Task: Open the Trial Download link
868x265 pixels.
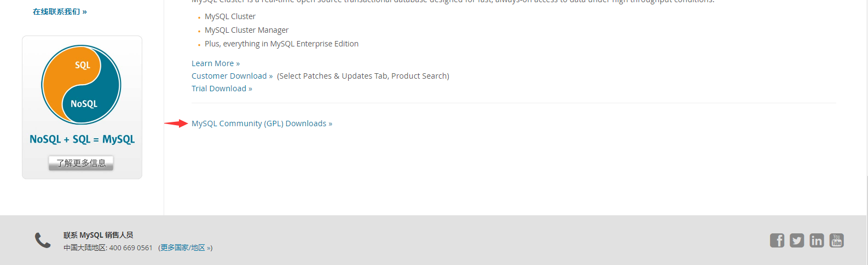Action: tap(222, 89)
